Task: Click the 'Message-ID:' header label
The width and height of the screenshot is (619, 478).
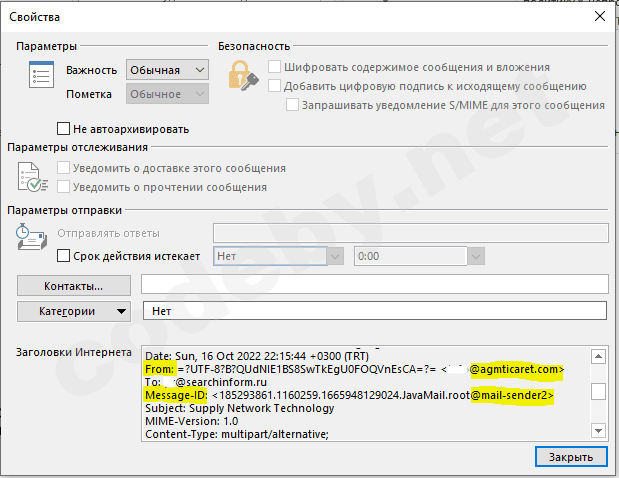Action: tap(176, 395)
